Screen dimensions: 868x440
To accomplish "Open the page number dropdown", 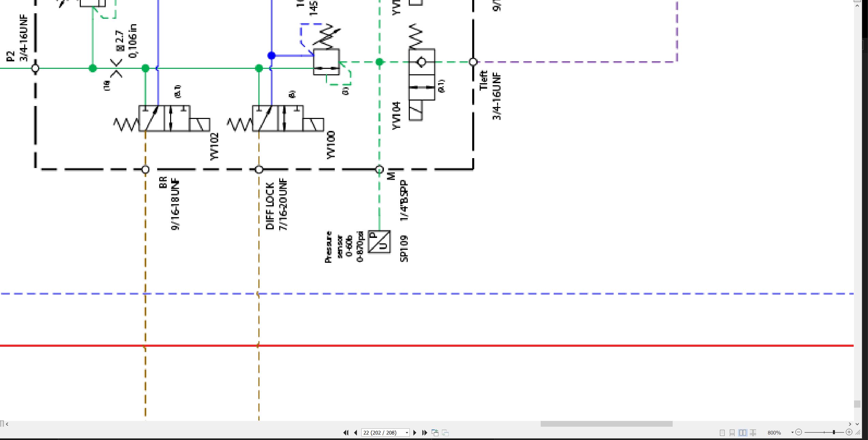I will (407, 433).
